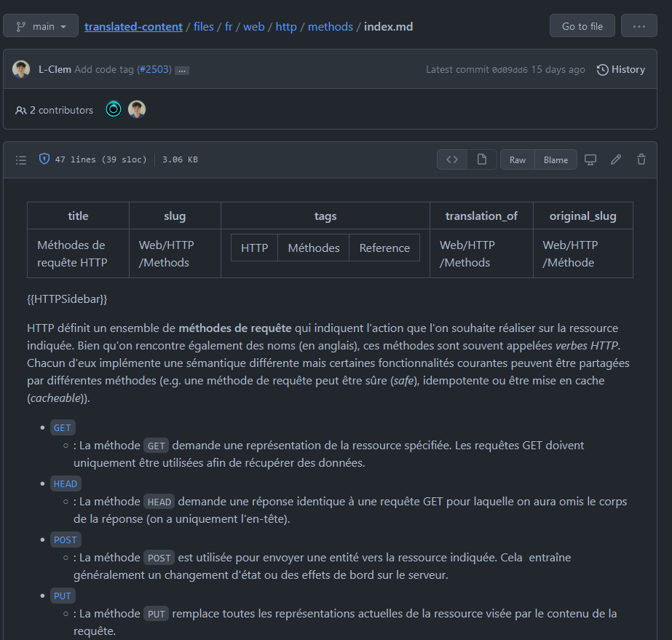Click the 3.06 KB file size
This screenshot has height=640, width=672.
click(180, 159)
